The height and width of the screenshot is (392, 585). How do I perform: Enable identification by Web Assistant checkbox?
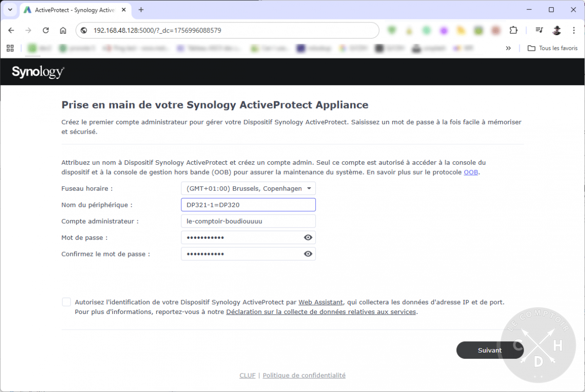coord(66,302)
